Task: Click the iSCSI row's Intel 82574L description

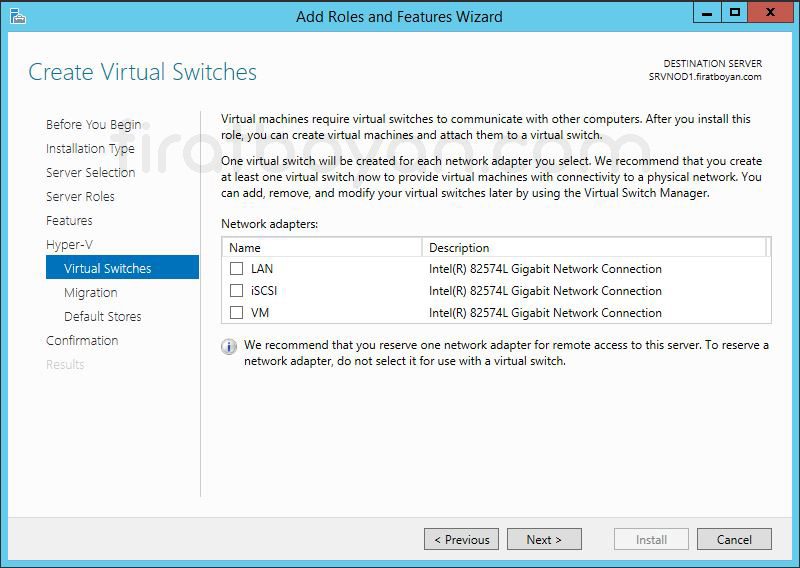Action: (545, 290)
